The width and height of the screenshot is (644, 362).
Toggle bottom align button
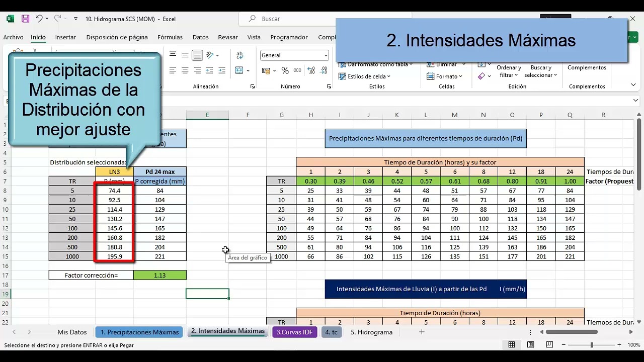click(197, 55)
